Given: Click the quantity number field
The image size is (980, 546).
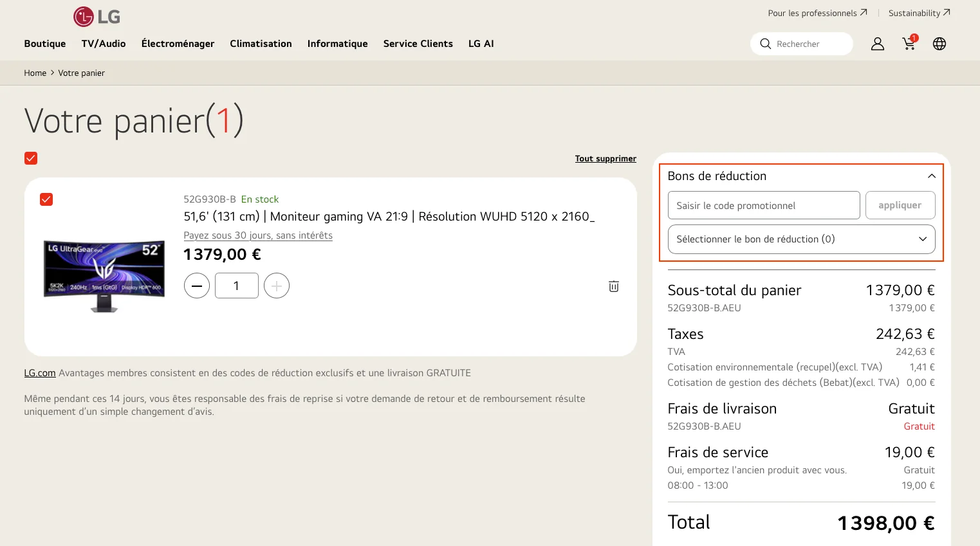Looking at the screenshot, I should point(237,286).
